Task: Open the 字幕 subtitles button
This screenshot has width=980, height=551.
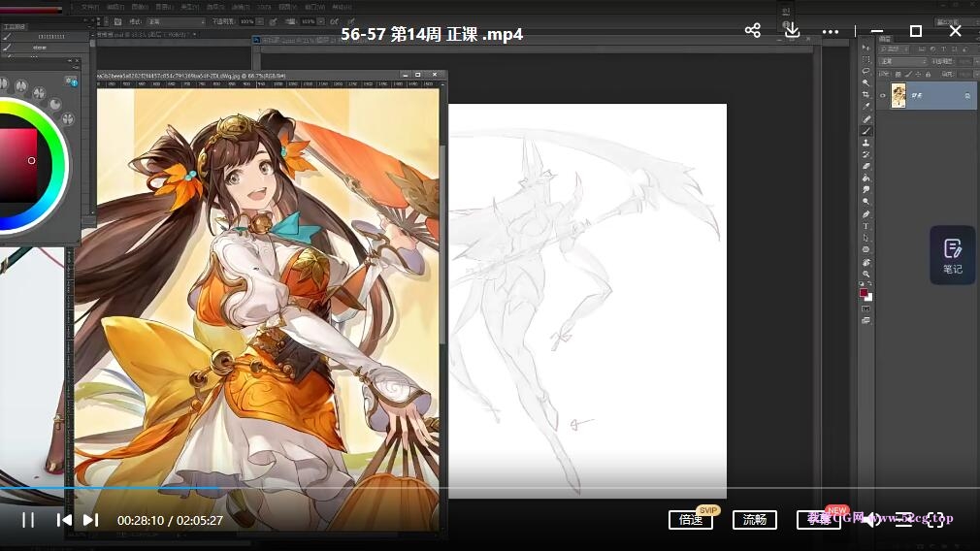Action: point(819,519)
